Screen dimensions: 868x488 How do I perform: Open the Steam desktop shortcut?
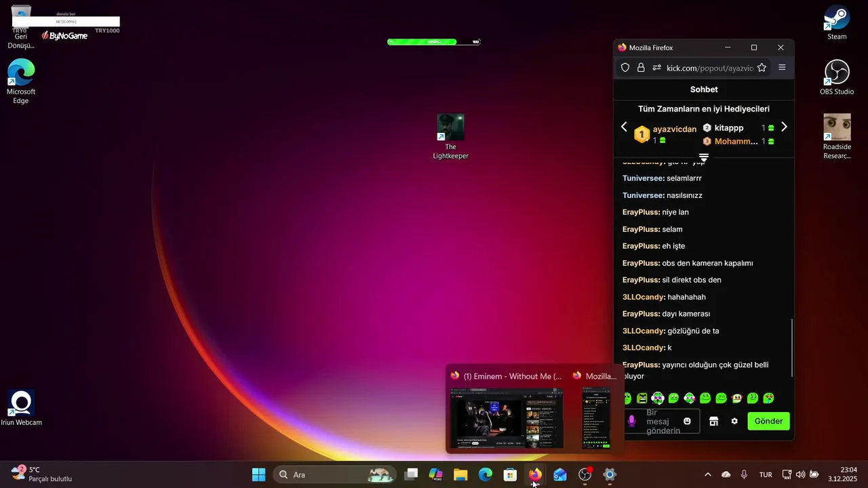(837, 23)
